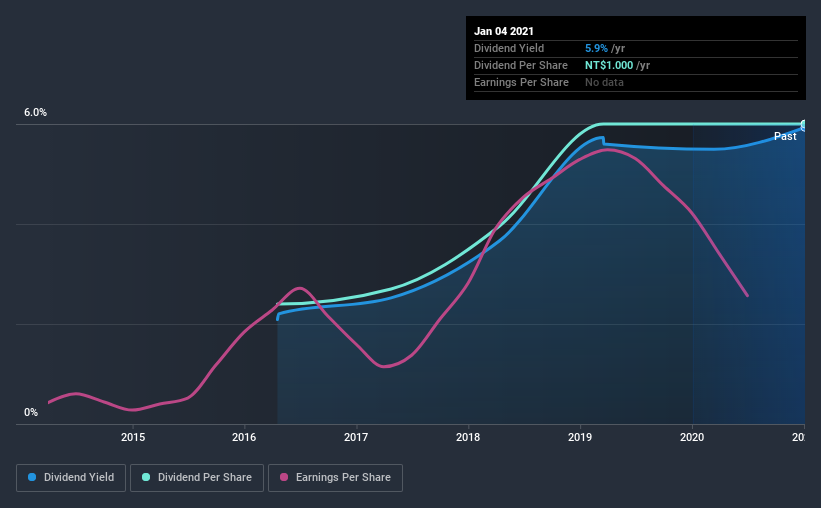
Task: Click the Jan 04 2021 tooltip date
Action: [504, 31]
